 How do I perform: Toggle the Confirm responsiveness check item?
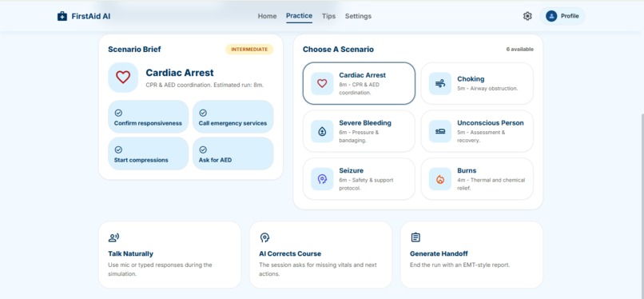149,117
